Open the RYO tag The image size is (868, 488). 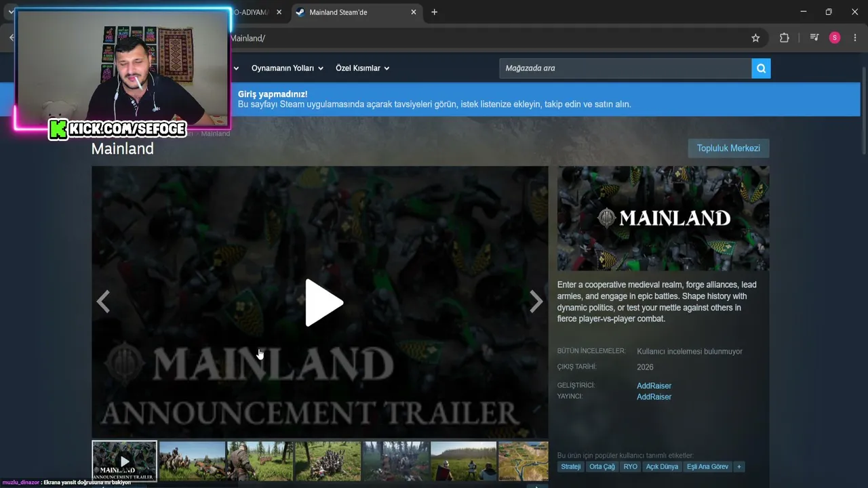pyautogui.click(x=631, y=467)
